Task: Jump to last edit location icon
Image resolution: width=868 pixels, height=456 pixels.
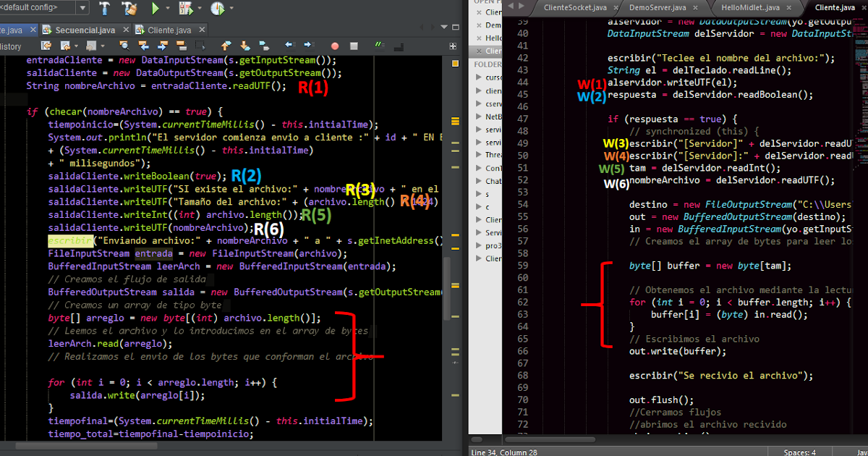Action: point(46,45)
